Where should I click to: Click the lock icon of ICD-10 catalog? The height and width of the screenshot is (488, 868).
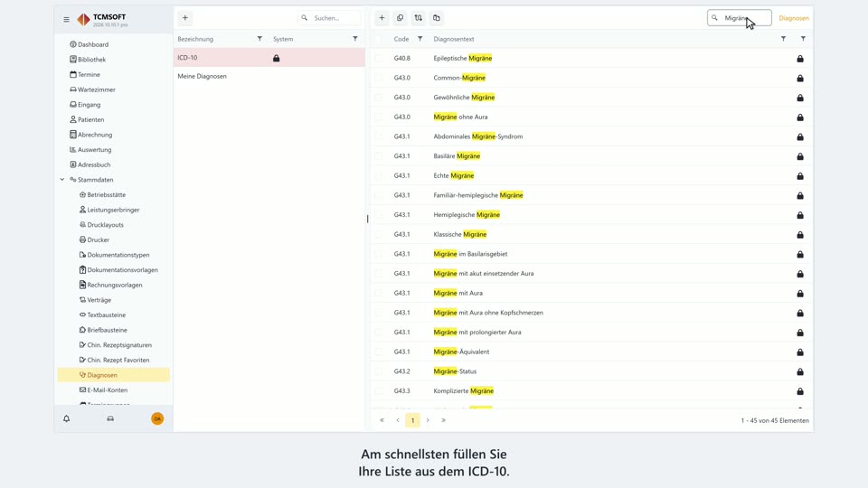click(277, 58)
